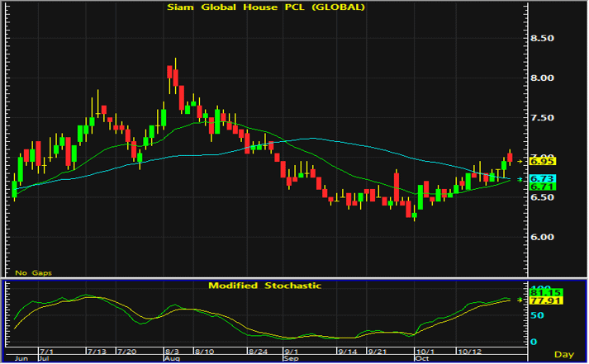Viewport: 589px width, 364px height.
Task: Click the yellow arrow beside 6.95 price
Action: (x=520, y=161)
